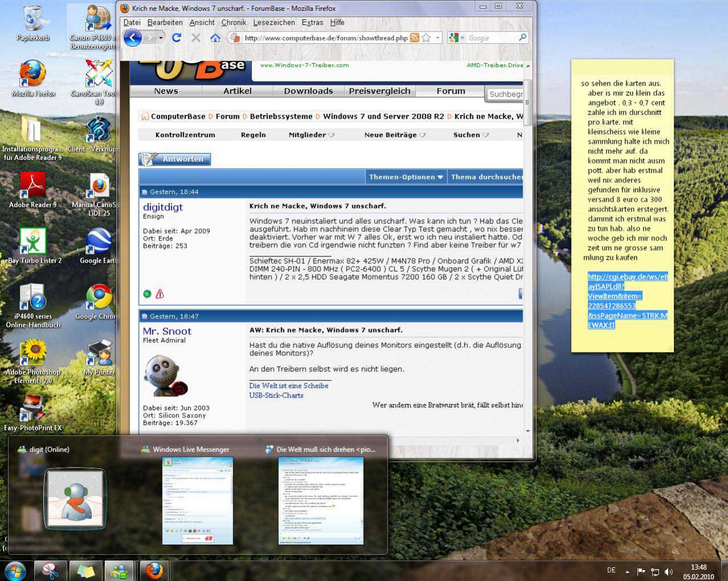
Task: Open My Printer desktop icon
Action: click(x=99, y=357)
